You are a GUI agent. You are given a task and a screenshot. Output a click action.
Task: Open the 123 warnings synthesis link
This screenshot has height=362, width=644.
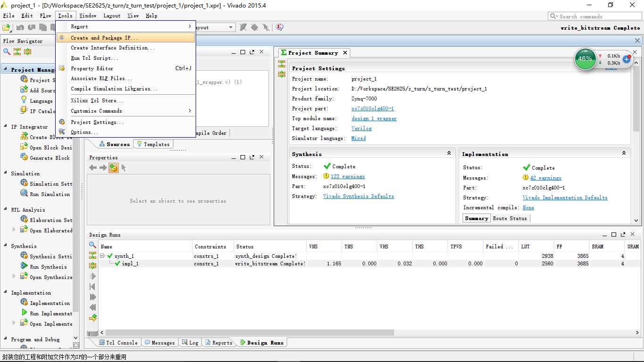(x=347, y=176)
